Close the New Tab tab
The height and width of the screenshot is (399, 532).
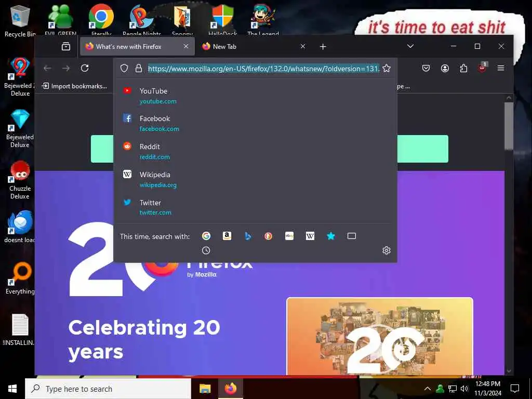pos(303,46)
